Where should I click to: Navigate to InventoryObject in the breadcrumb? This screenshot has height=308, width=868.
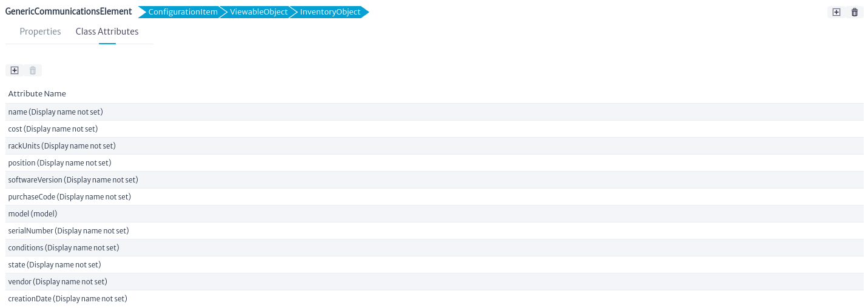330,12
